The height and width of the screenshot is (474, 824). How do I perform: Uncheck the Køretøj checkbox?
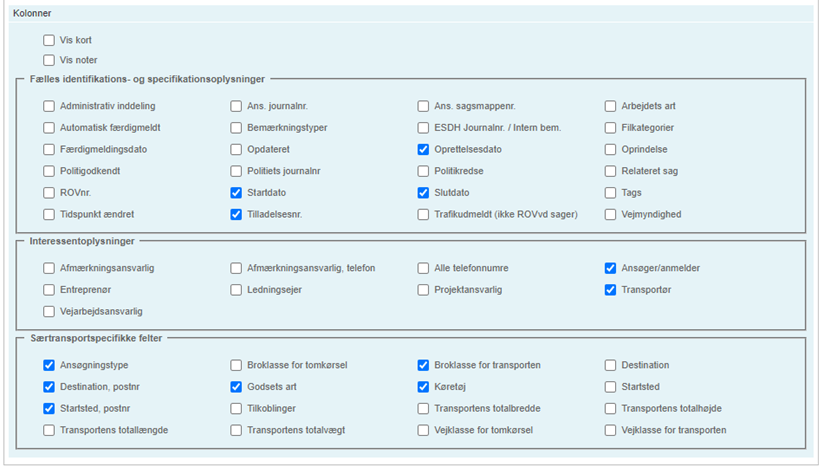(424, 387)
